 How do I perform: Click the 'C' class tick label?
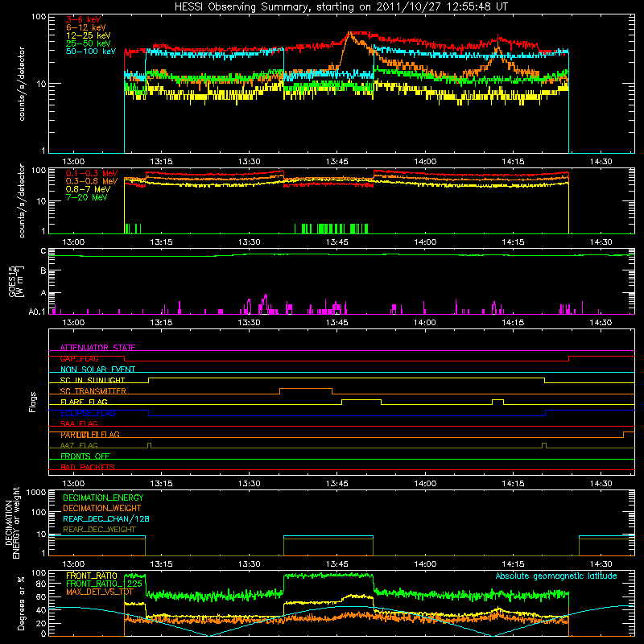(x=43, y=251)
